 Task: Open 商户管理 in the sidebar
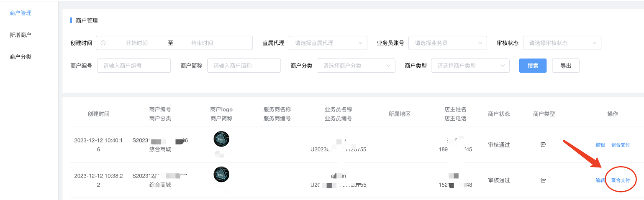click(21, 13)
